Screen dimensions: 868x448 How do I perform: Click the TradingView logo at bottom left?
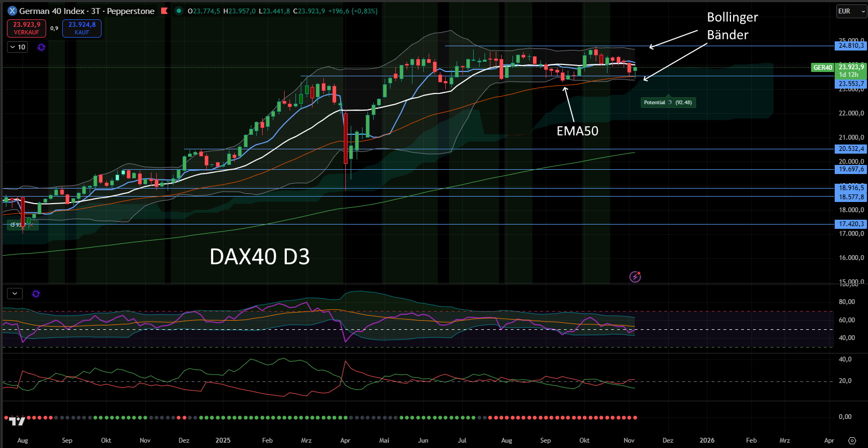coord(17,421)
